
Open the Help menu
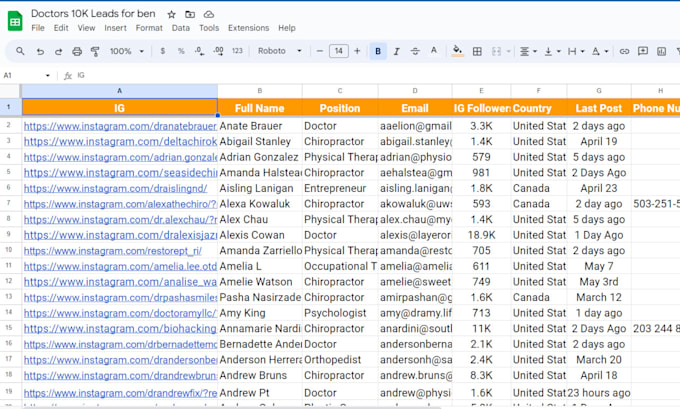(x=287, y=28)
